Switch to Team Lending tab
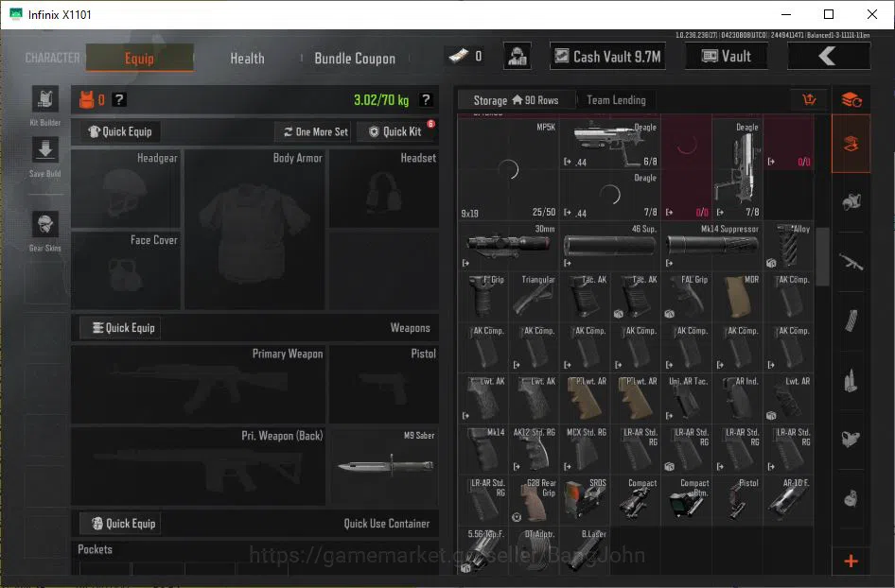895x588 pixels. (617, 100)
